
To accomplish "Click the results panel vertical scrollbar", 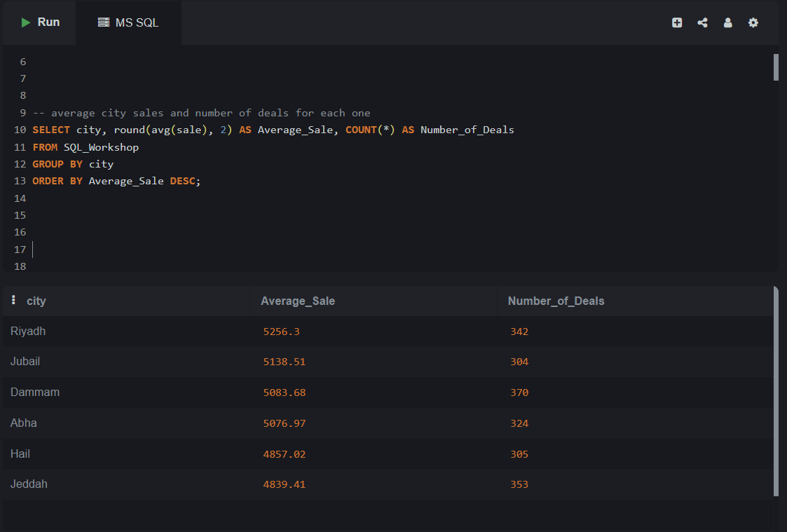I will point(776,392).
